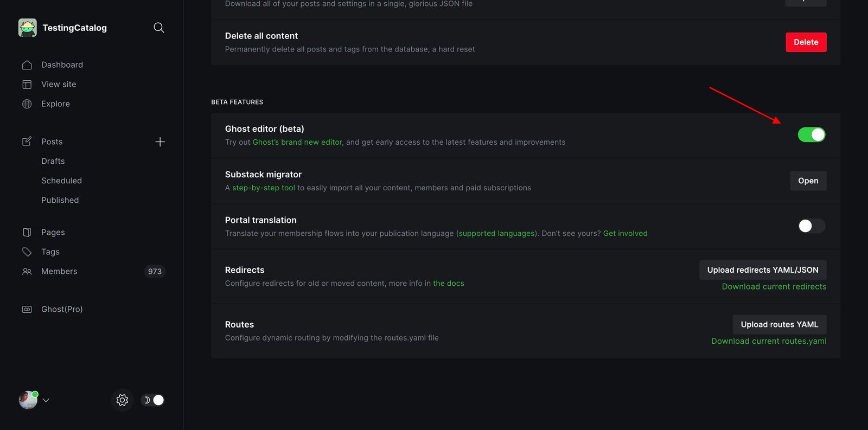The image size is (868, 430).
Task: Switch the dark mode toggle
Action: click(x=152, y=400)
